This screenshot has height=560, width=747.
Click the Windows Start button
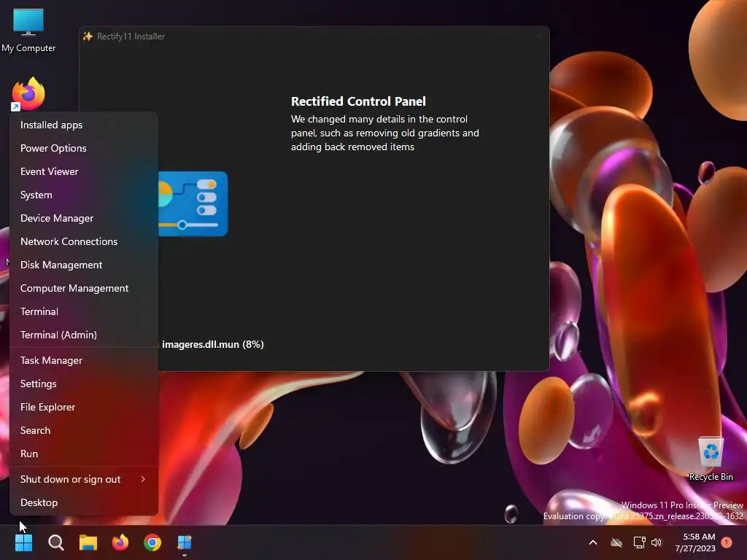pos(23,542)
